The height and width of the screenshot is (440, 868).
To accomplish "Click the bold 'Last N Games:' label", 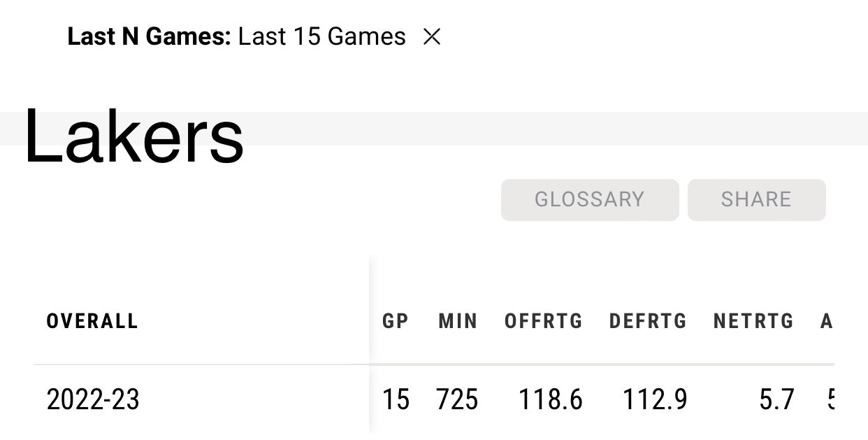I will [148, 36].
